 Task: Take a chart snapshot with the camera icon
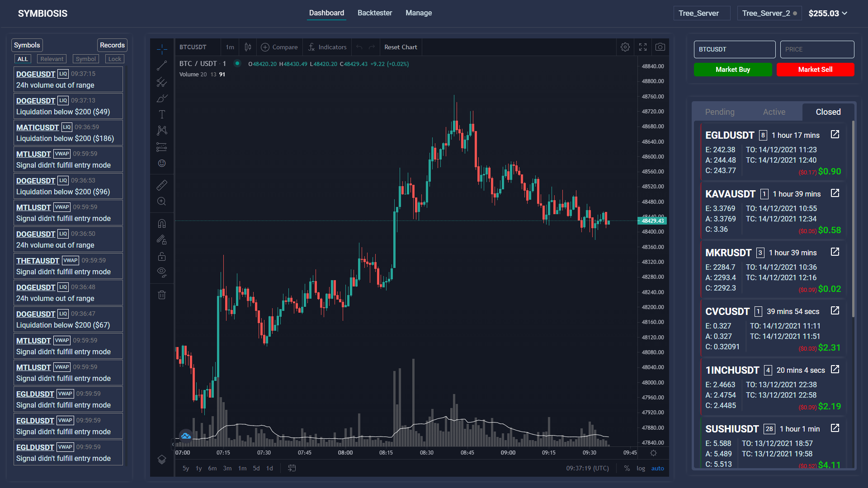coord(660,47)
